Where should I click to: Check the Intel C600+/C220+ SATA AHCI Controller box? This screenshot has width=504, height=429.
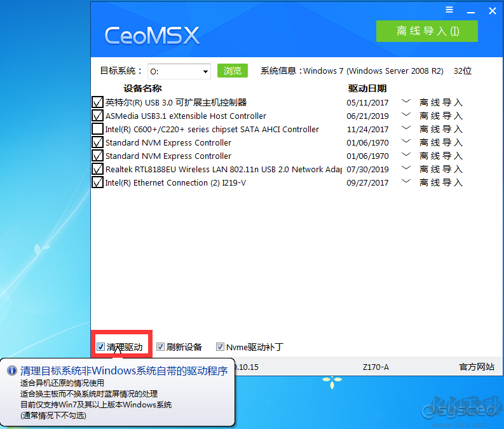pos(97,129)
